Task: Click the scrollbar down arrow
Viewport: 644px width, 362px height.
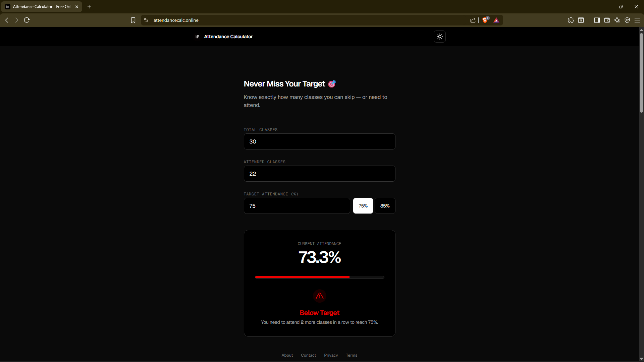Action: click(x=641, y=359)
